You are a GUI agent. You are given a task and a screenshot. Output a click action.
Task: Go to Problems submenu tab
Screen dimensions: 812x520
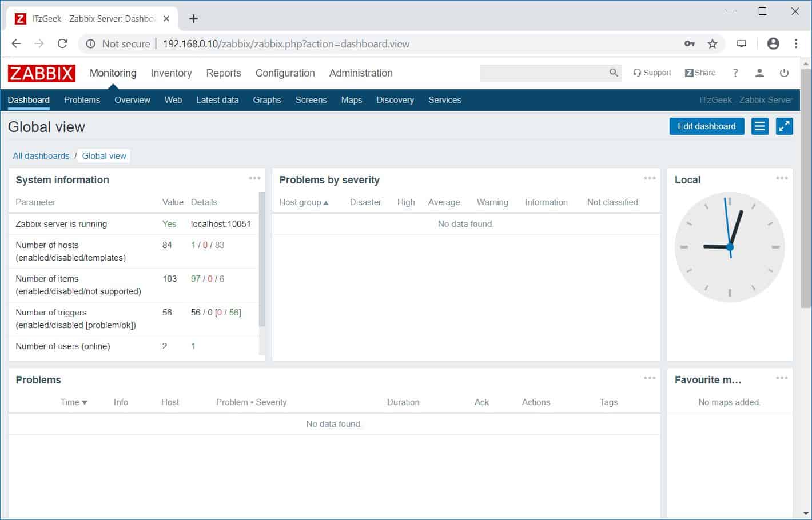click(x=82, y=100)
